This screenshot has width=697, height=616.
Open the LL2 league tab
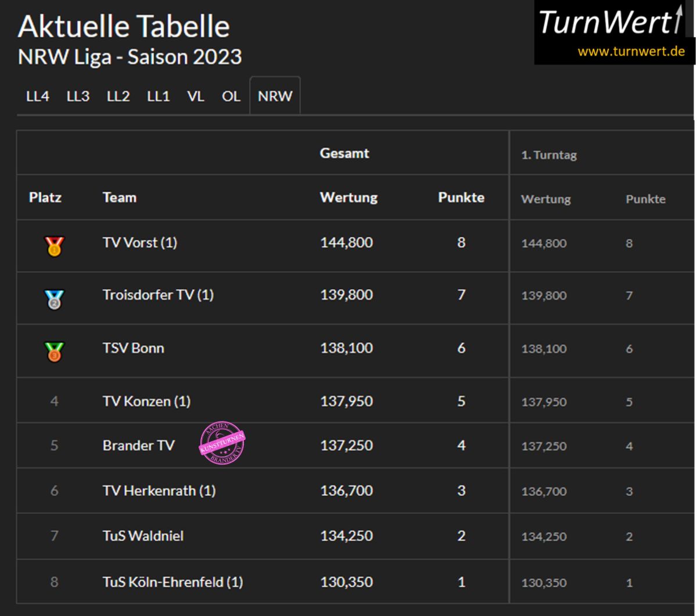[118, 96]
